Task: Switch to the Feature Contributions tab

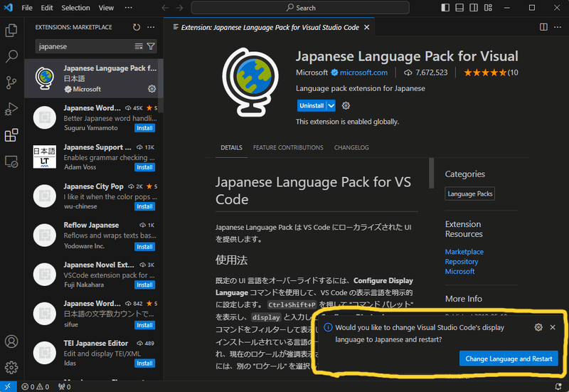Action: [x=288, y=148]
